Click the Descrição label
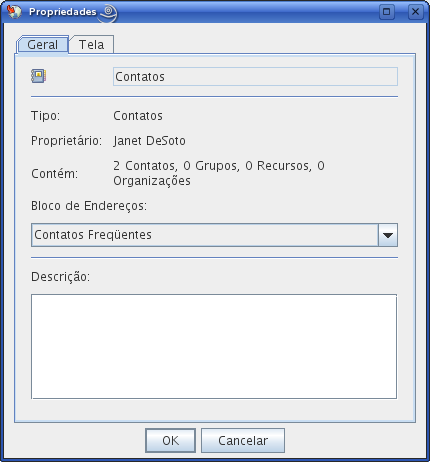This screenshot has width=430, height=462. click(x=61, y=277)
